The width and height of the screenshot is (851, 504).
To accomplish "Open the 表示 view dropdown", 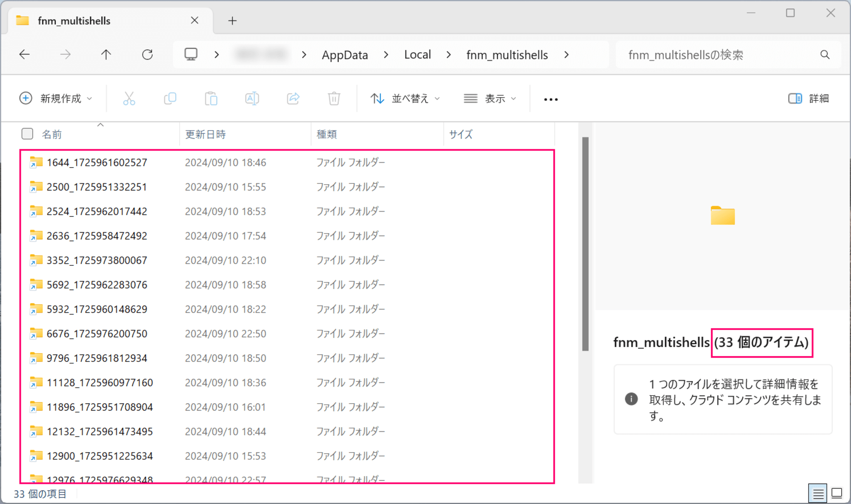I will 490,99.
